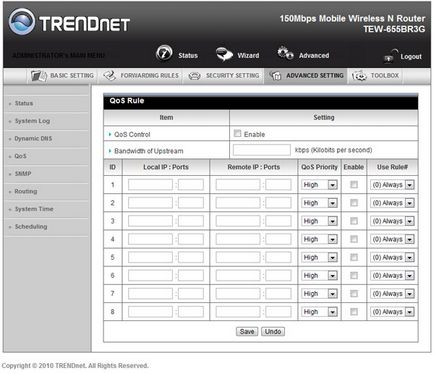Open QoS Priority dropdown for rule 8
The height and width of the screenshot is (374, 434).
click(x=319, y=312)
